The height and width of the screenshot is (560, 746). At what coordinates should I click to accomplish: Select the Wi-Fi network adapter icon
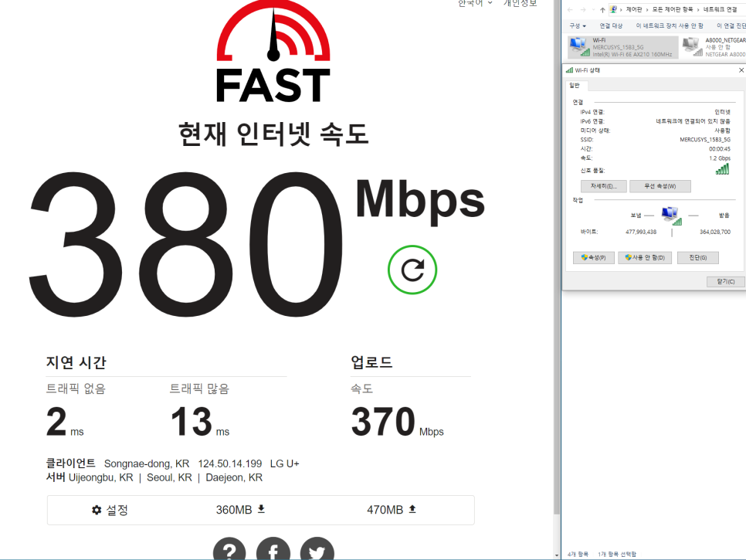tap(577, 47)
